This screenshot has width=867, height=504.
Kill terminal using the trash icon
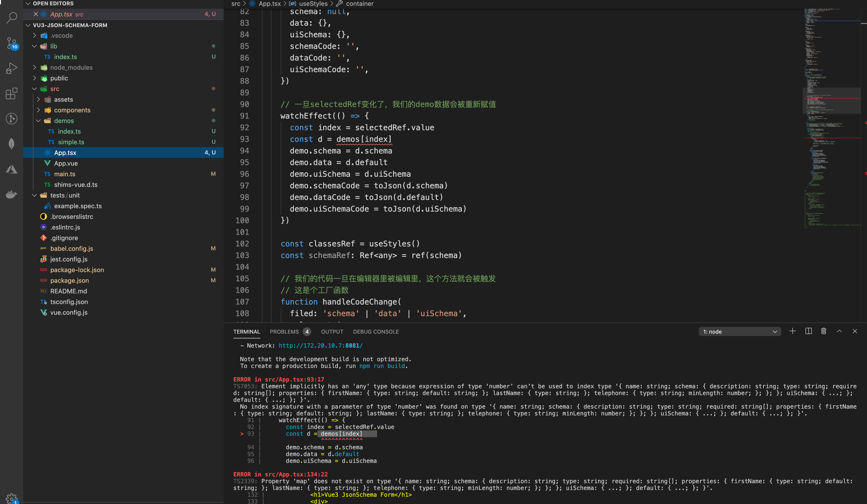(824, 331)
